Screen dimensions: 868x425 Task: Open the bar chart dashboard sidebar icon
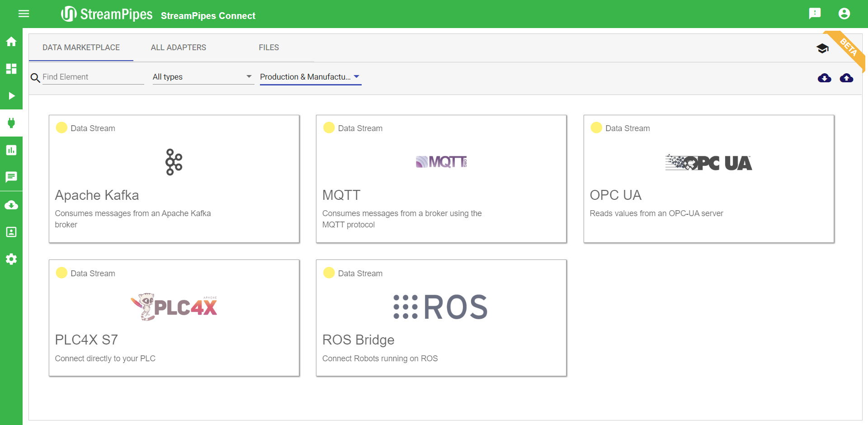coord(11,150)
